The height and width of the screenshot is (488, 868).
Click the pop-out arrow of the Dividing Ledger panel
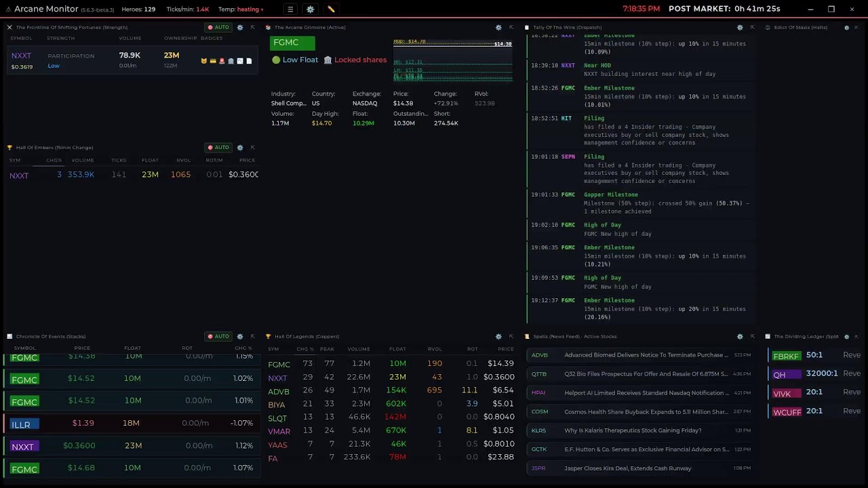point(856,336)
